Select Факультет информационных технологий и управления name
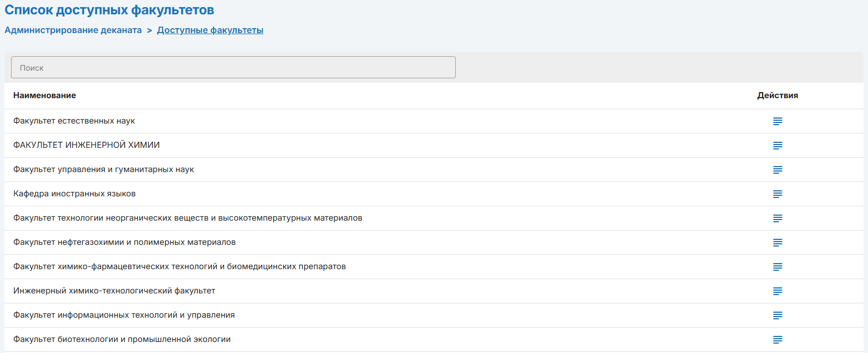868x353 pixels. coord(124,315)
